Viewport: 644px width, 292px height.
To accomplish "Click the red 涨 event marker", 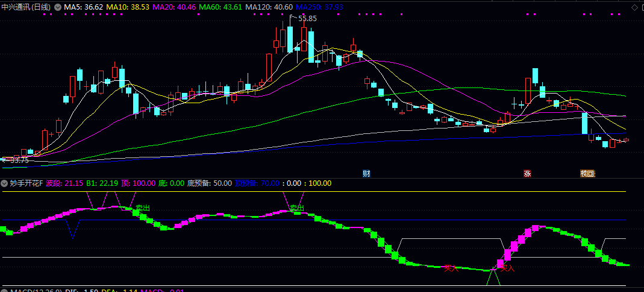I will click(527, 173).
